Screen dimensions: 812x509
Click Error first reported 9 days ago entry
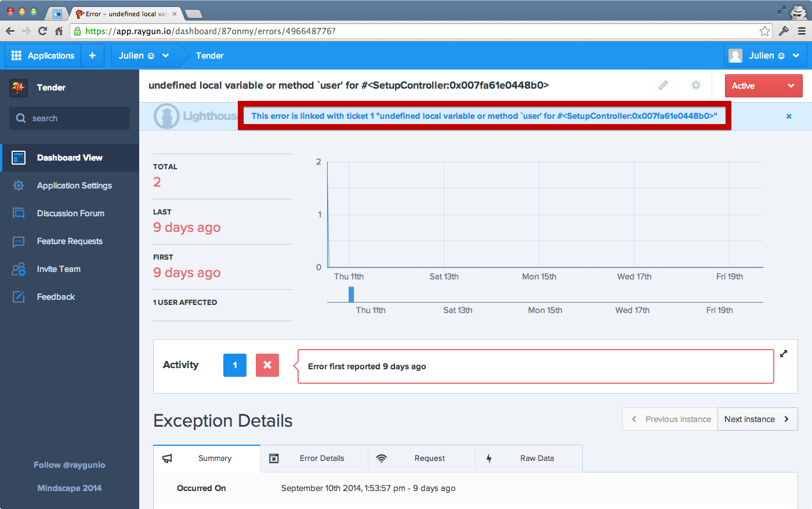(536, 366)
